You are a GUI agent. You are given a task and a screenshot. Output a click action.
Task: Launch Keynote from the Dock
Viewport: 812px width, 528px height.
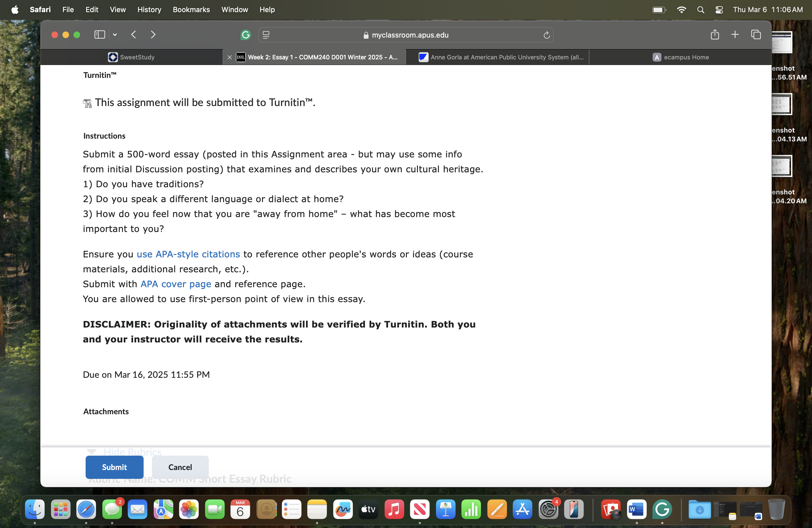click(x=445, y=509)
